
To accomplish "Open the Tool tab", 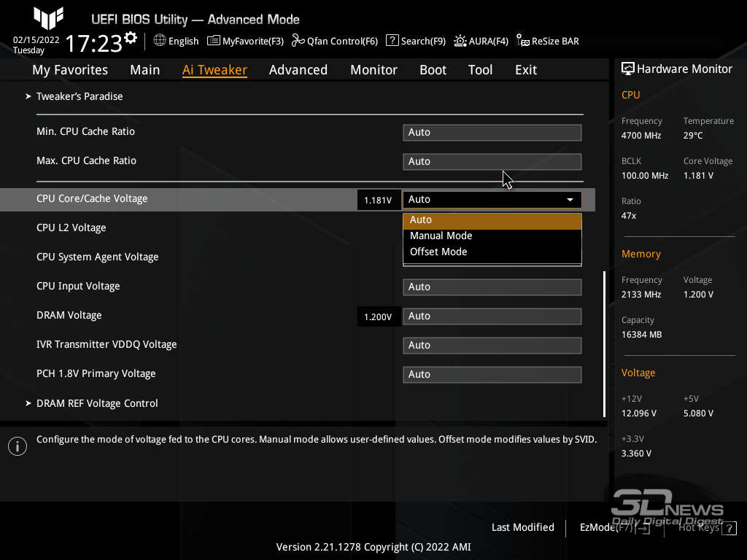I will (480, 70).
